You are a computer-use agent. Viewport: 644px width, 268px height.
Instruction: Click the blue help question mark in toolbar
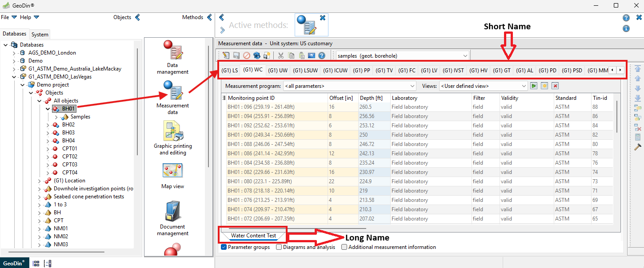coord(322,55)
